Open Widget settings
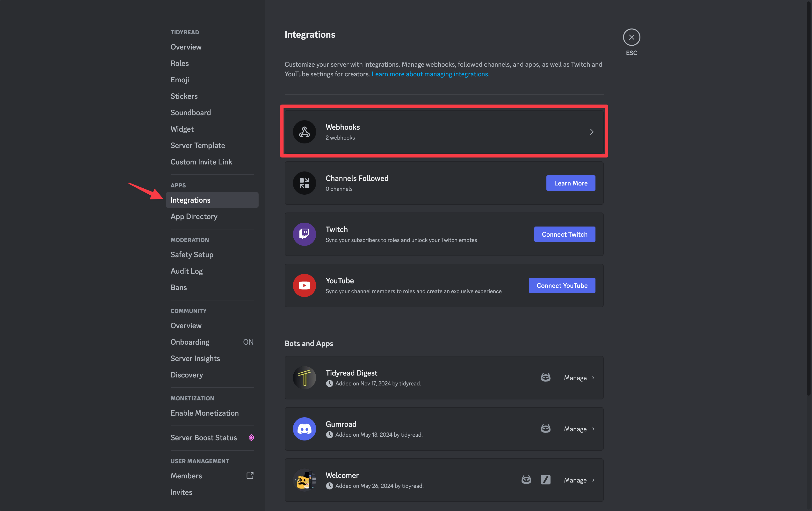 click(x=212, y=129)
